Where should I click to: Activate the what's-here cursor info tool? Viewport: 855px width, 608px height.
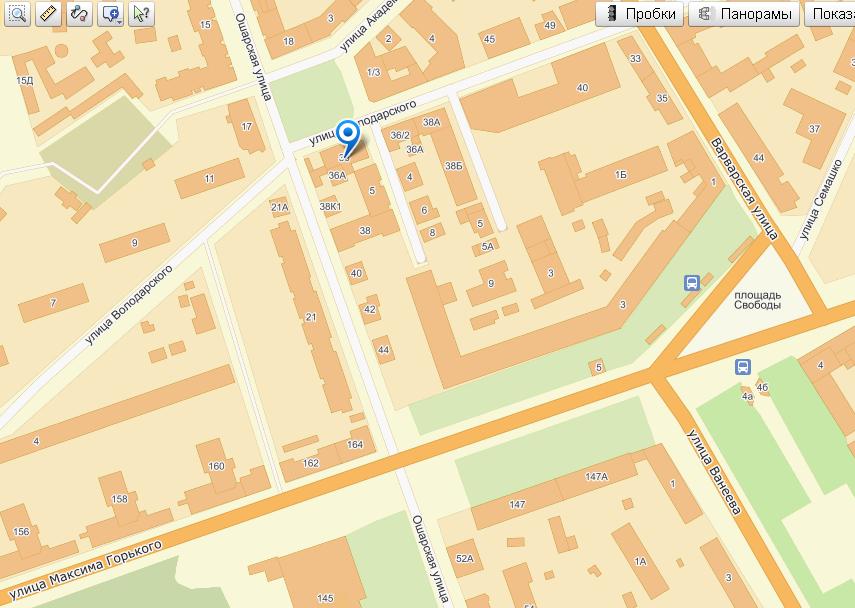coord(142,14)
